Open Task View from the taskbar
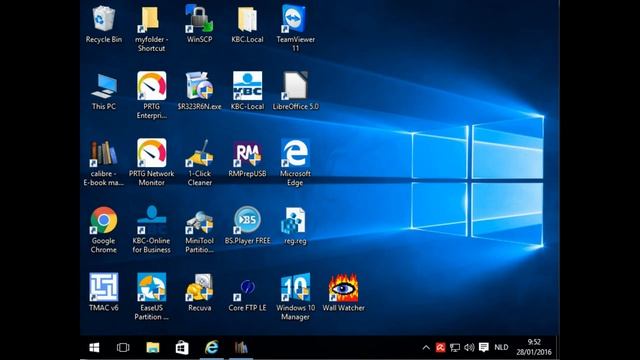Image resolution: width=640 pixels, height=360 pixels. click(x=123, y=347)
